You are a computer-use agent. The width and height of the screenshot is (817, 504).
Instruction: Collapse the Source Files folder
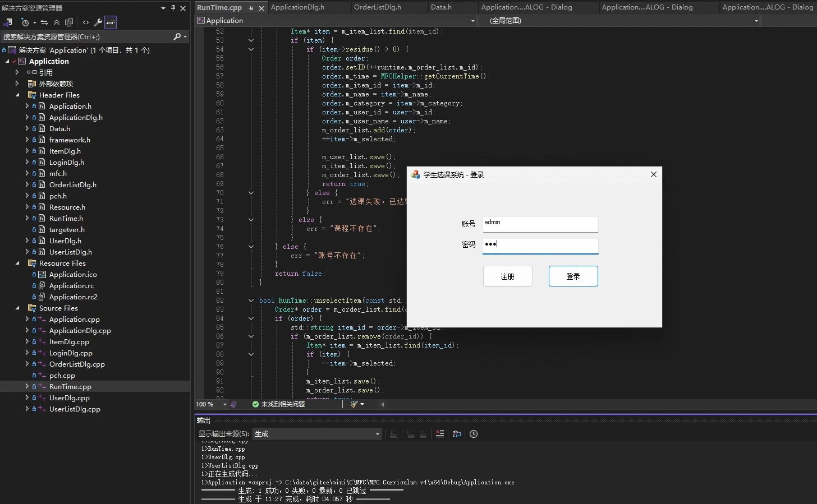[17, 308]
